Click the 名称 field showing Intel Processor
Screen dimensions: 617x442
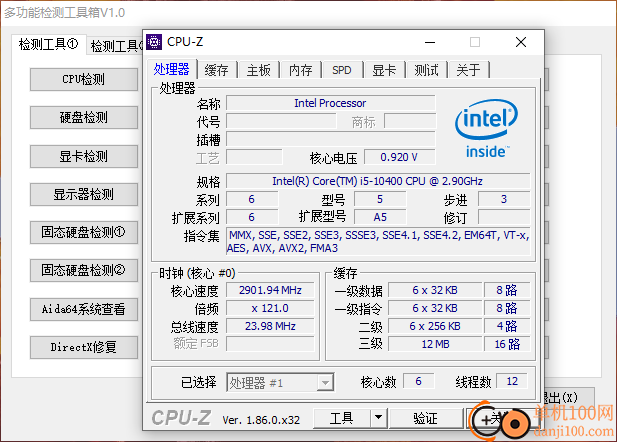coord(331,103)
